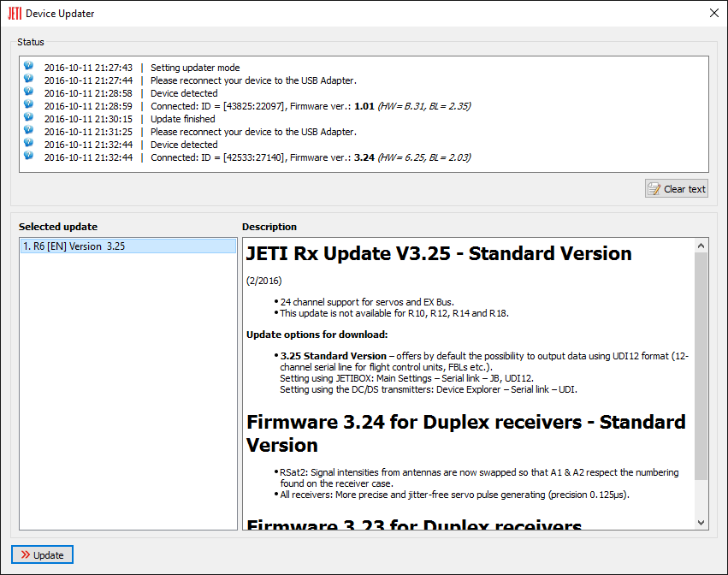728x575 pixels.
Task: Clear the status log with Clear text
Action: 677,188
